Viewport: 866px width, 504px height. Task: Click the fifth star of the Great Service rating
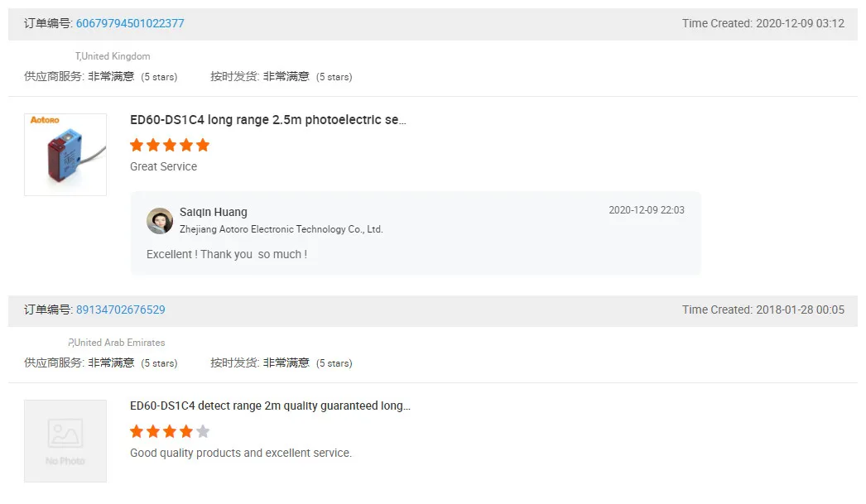pyautogui.click(x=203, y=145)
